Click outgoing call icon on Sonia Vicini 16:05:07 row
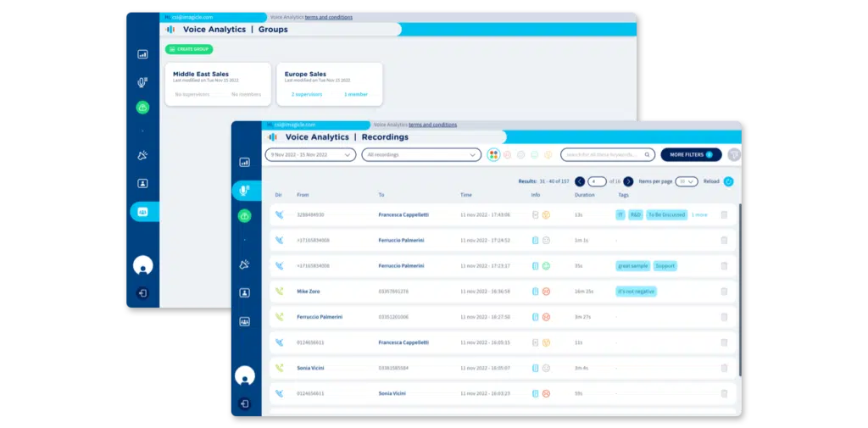 point(279,368)
